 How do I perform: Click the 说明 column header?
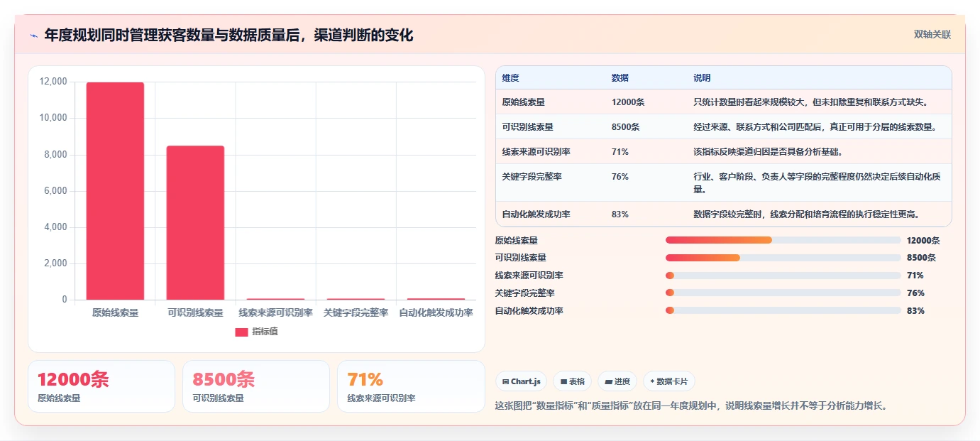[x=702, y=78]
